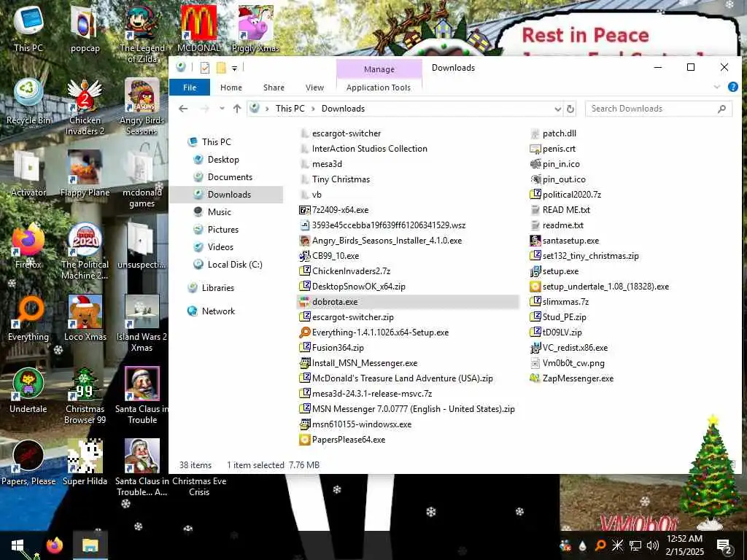Select Desktop in the navigation pane
747x560 pixels.
click(223, 160)
